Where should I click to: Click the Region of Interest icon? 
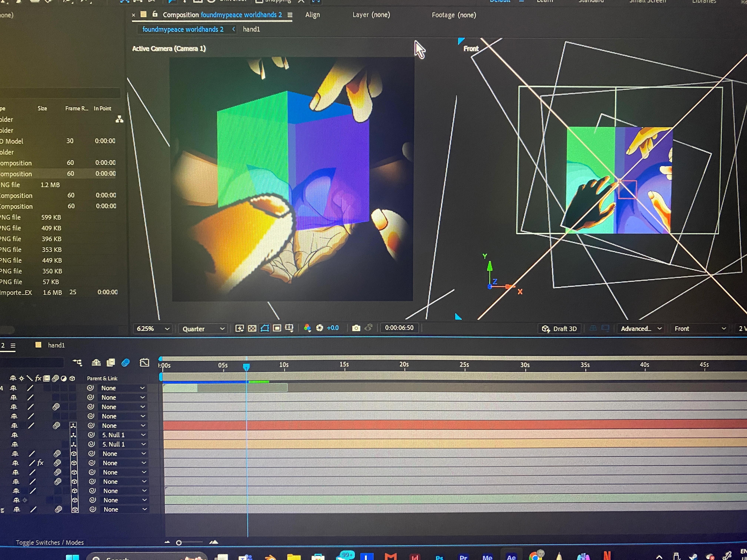pos(277,328)
